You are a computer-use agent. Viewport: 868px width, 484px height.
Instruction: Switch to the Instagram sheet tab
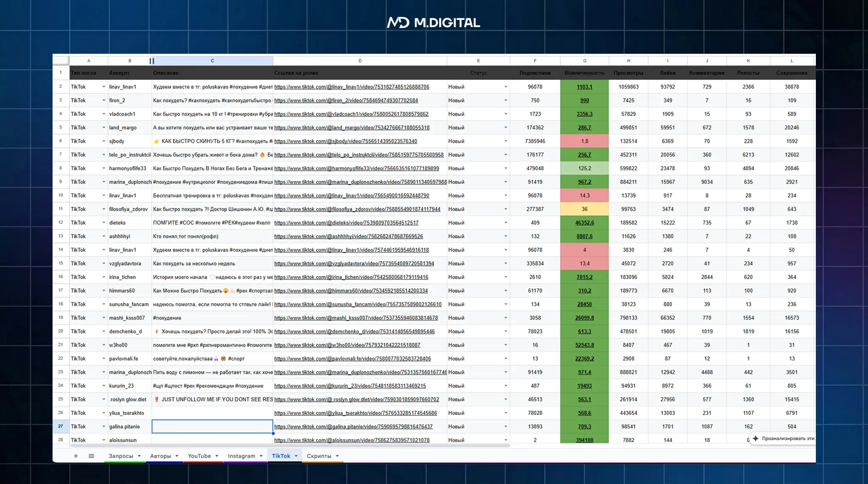(x=241, y=456)
